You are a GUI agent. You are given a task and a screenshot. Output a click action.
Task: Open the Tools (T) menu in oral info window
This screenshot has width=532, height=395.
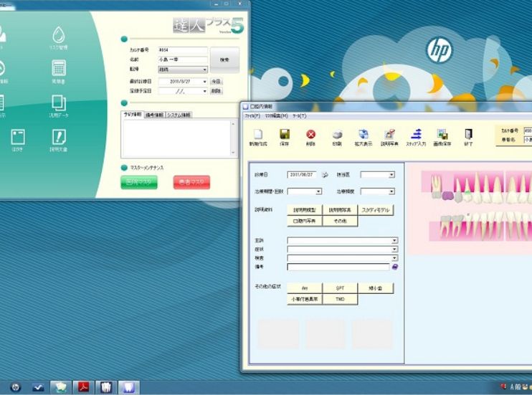click(x=299, y=116)
